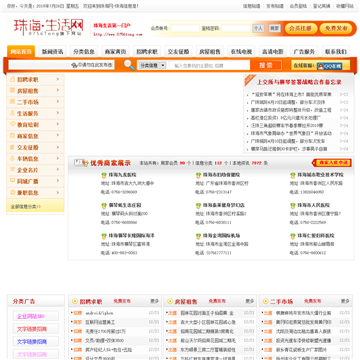
Task: Click the 珠海生活网 site logo
Action: click(x=48, y=27)
